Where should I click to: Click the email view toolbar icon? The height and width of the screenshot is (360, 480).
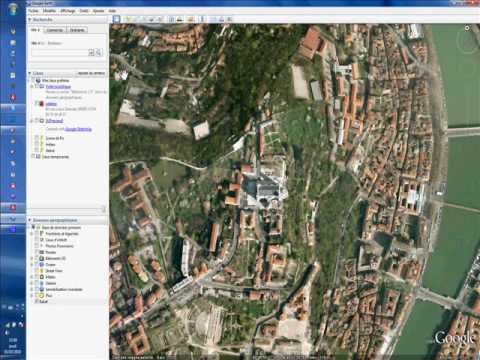pos(213,19)
